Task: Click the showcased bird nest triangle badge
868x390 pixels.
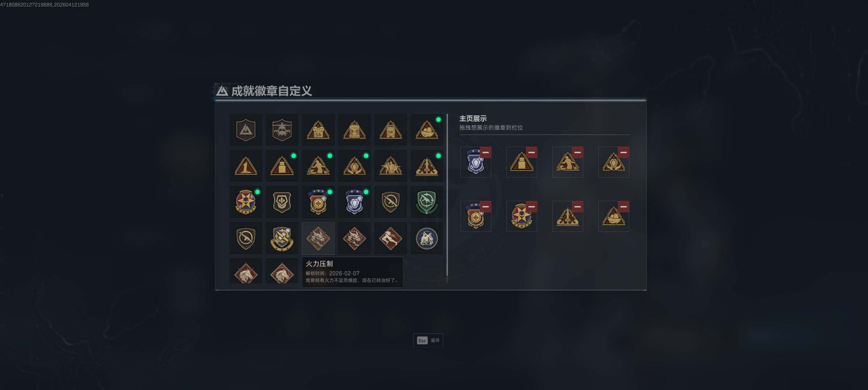Action: coord(613,216)
